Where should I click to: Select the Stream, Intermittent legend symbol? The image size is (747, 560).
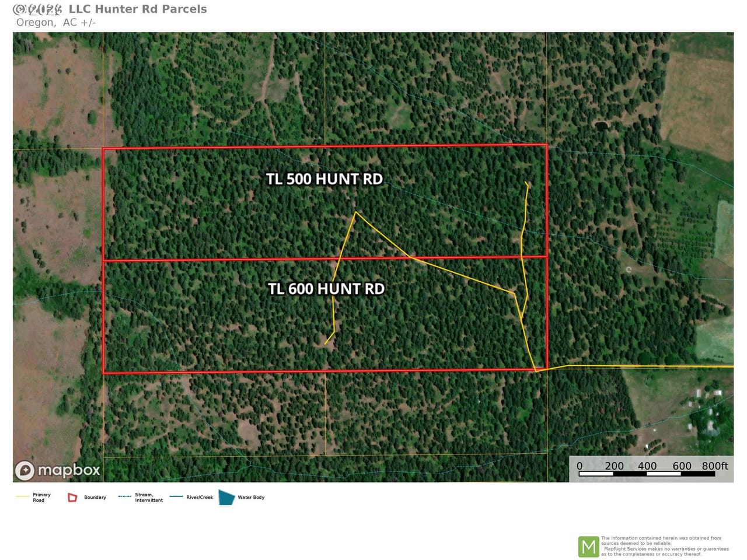125,497
